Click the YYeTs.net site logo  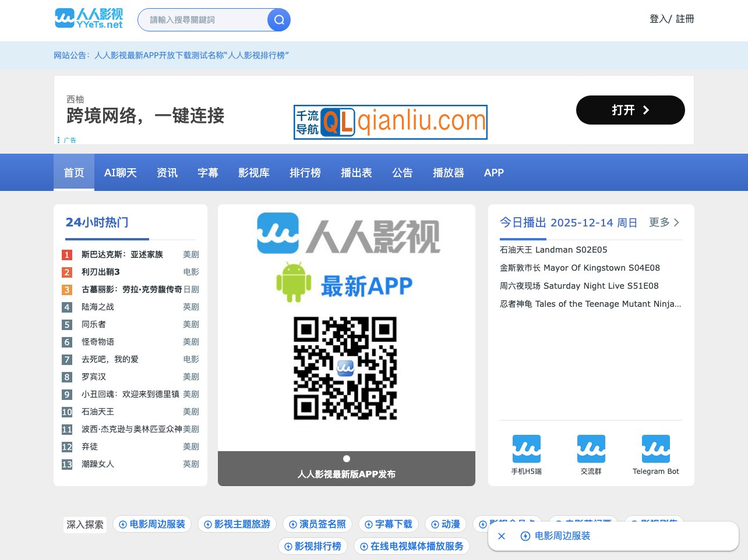coord(88,19)
